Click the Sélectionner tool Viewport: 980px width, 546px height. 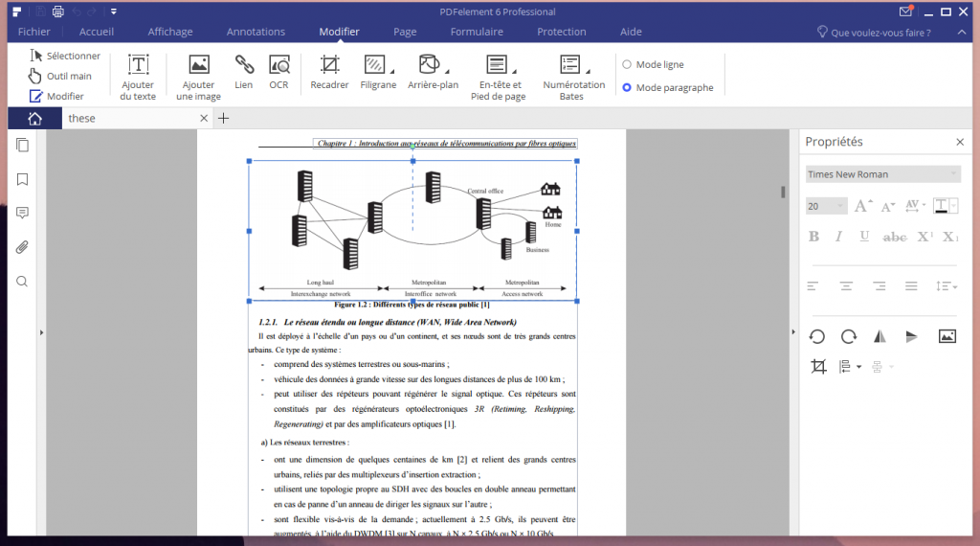pos(65,56)
